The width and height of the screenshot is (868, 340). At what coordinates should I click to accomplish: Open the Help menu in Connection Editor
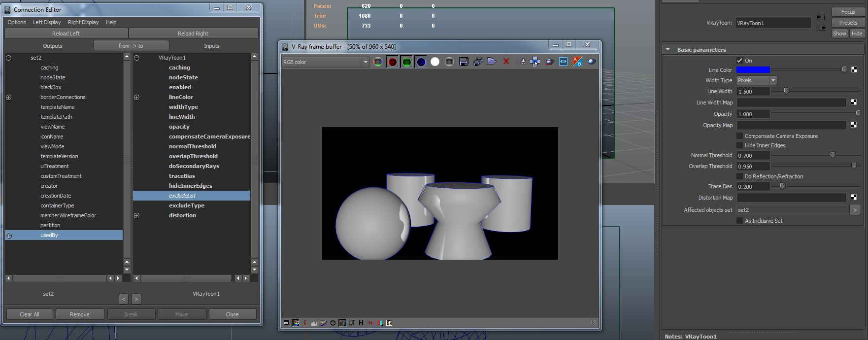111,22
